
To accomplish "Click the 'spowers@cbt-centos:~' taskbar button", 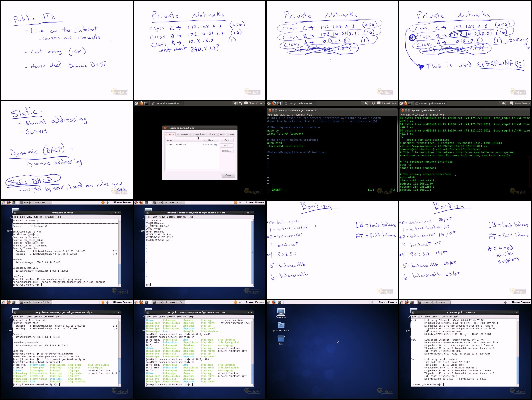I will [x=434, y=302].
